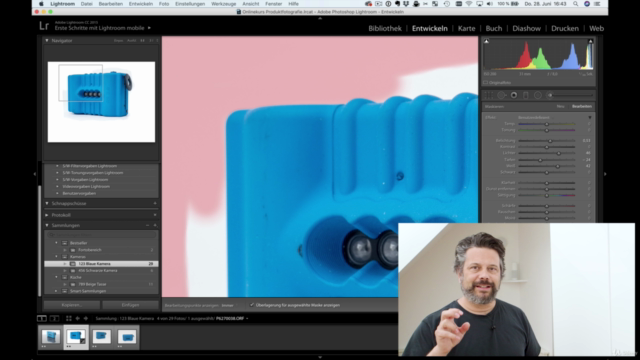This screenshot has height=360, width=640.
Task: Switch to the Buch module
Action: pyautogui.click(x=494, y=28)
